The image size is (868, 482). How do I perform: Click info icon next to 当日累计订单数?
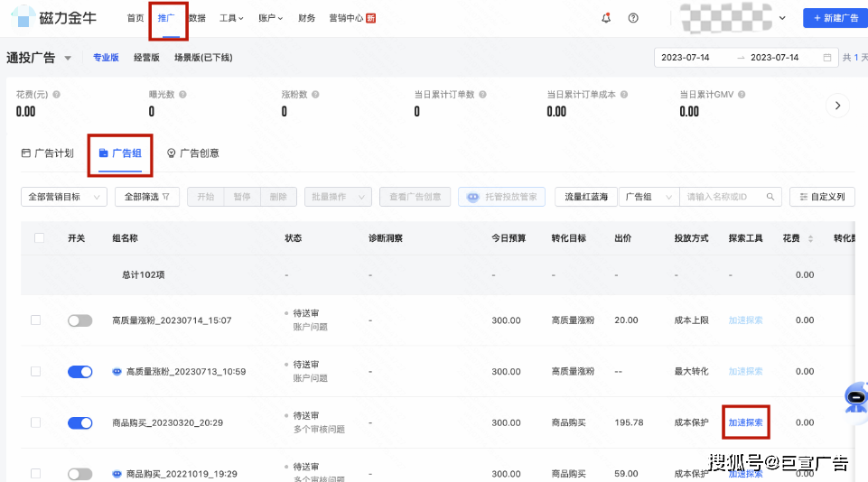click(x=482, y=95)
